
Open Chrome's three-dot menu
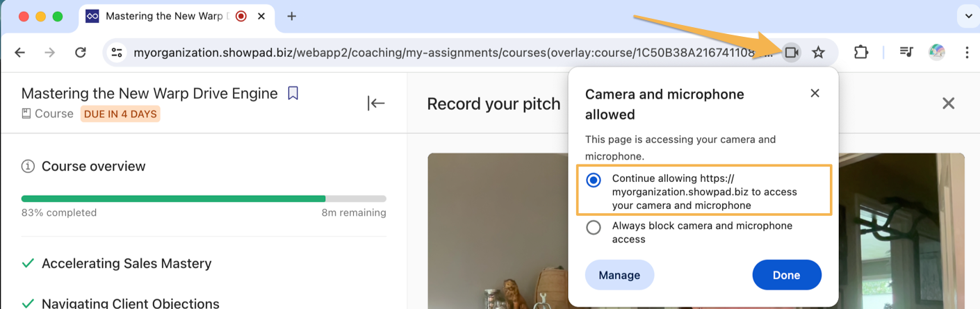(x=967, y=52)
